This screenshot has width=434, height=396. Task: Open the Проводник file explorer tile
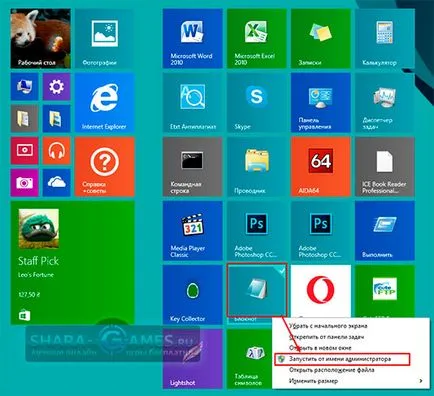(x=257, y=167)
